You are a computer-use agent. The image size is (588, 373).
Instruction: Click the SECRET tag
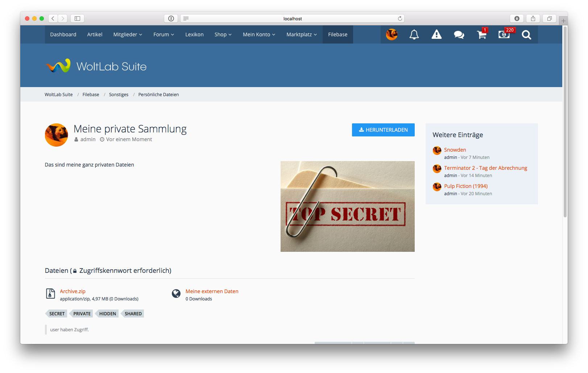57,314
